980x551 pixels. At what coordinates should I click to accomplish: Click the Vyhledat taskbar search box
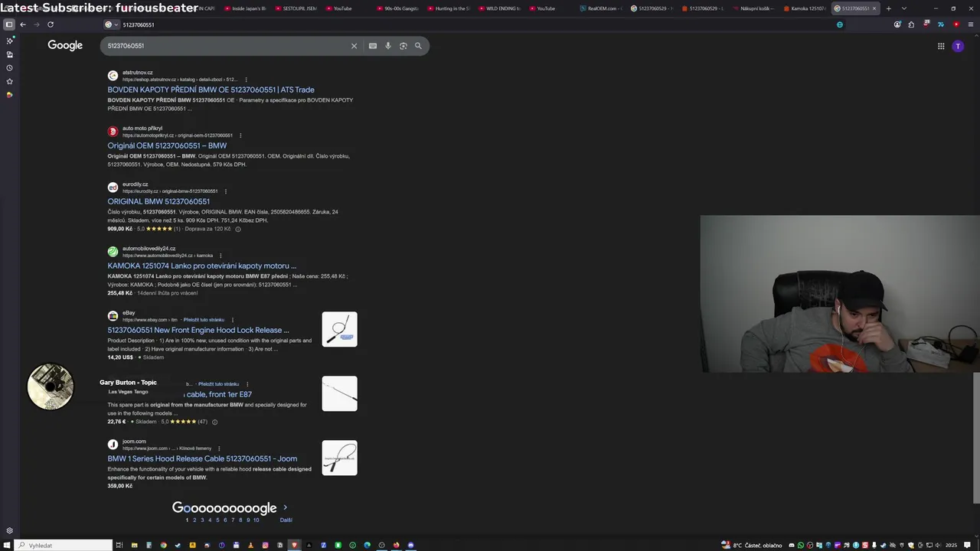[x=64, y=545]
